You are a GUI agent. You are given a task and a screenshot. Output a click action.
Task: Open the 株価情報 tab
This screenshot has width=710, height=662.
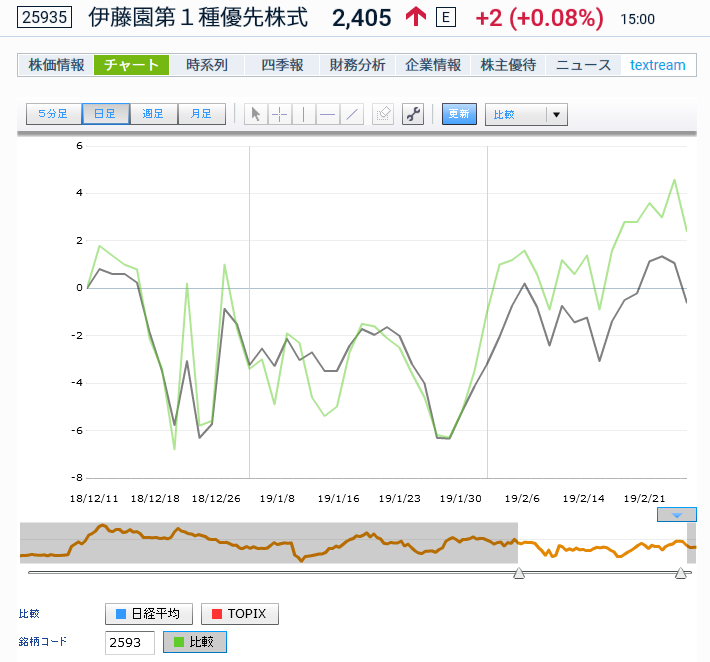56,65
